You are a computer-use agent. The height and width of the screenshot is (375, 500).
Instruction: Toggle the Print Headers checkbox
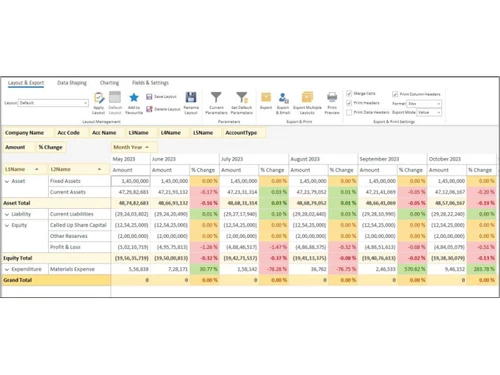point(349,103)
